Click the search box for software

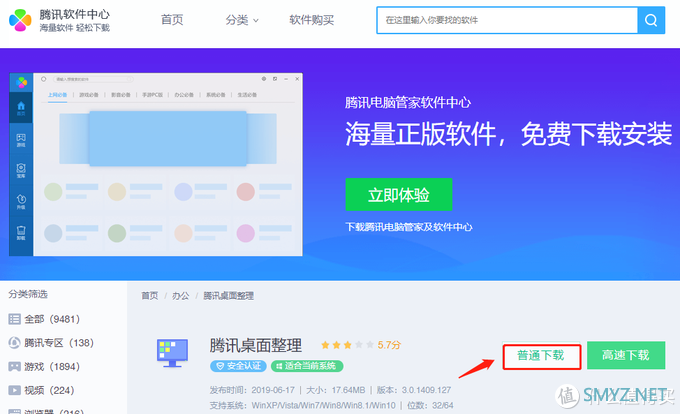507,20
